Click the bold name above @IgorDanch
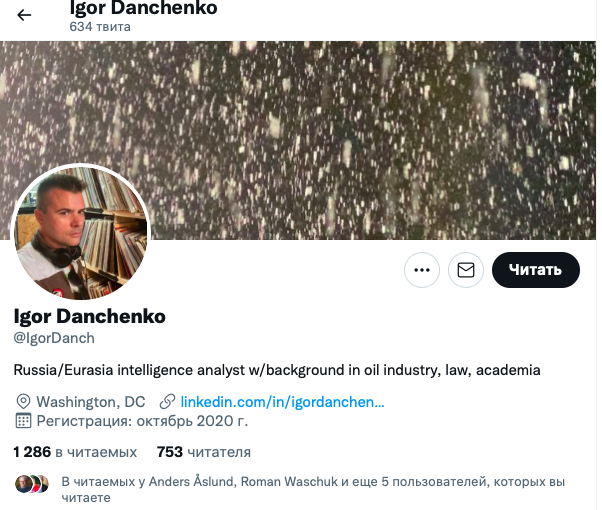This screenshot has width=602, height=510. pos(89,316)
